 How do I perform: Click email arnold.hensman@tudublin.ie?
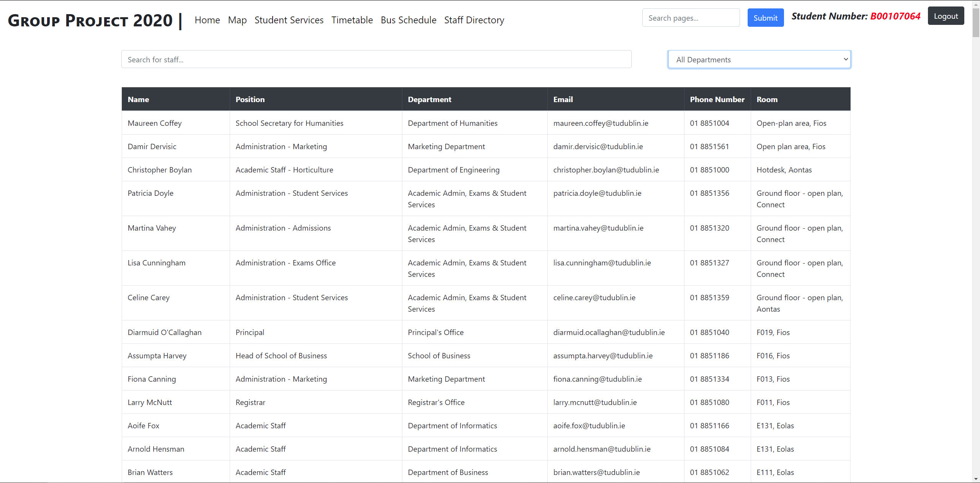click(602, 449)
